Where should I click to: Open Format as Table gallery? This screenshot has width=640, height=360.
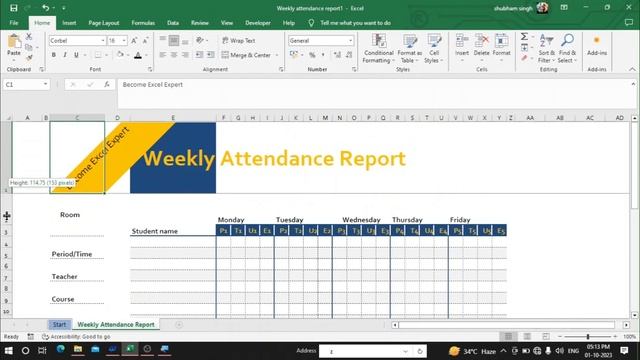coord(409,48)
